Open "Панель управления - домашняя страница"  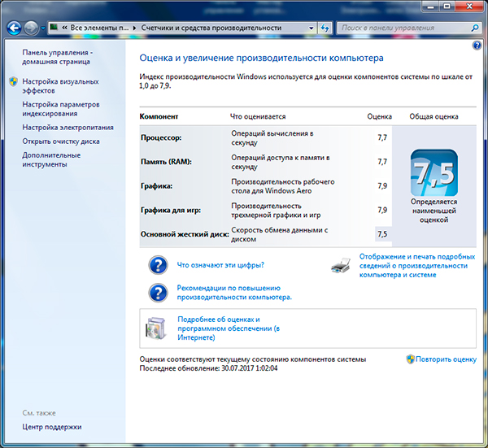click(57, 57)
